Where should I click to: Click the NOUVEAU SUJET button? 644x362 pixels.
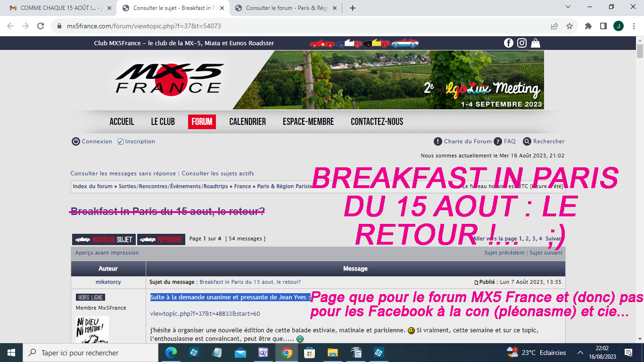pyautogui.click(x=104, y=239)
